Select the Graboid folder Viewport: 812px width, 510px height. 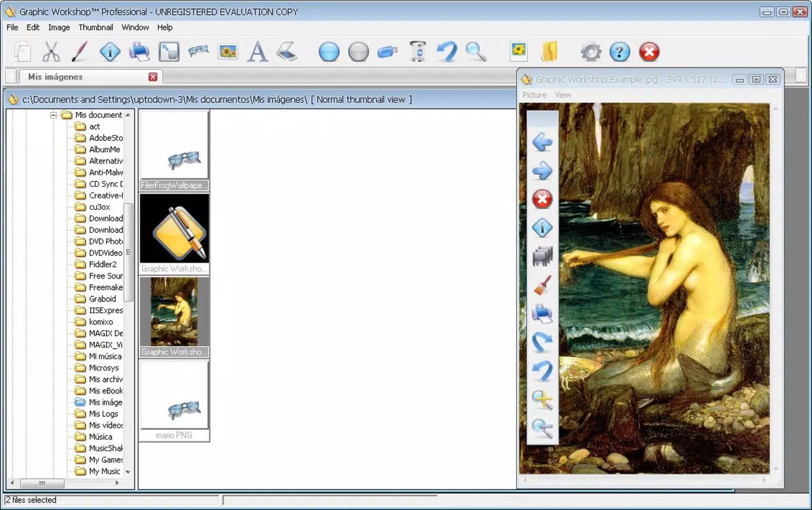[x=96, y=298]
